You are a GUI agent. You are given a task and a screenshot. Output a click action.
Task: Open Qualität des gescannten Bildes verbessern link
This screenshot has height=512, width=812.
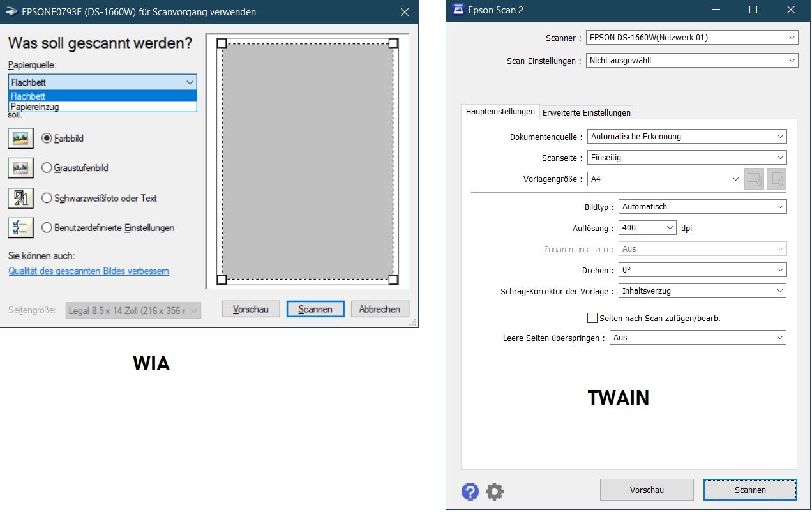(x=89, y=271)
